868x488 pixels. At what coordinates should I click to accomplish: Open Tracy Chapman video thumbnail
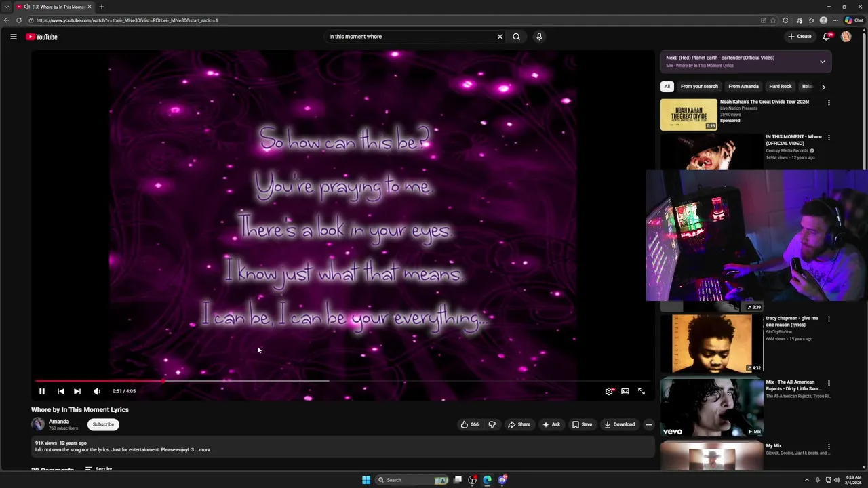(x=712, y=344)
